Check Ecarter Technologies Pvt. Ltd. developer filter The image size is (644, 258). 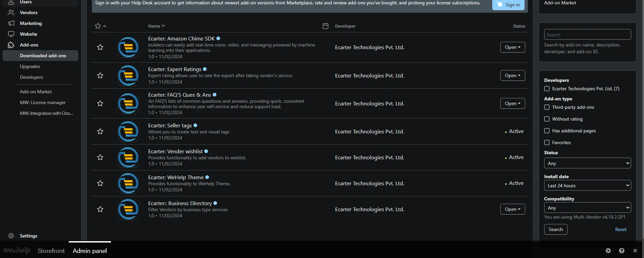(547, 89)
